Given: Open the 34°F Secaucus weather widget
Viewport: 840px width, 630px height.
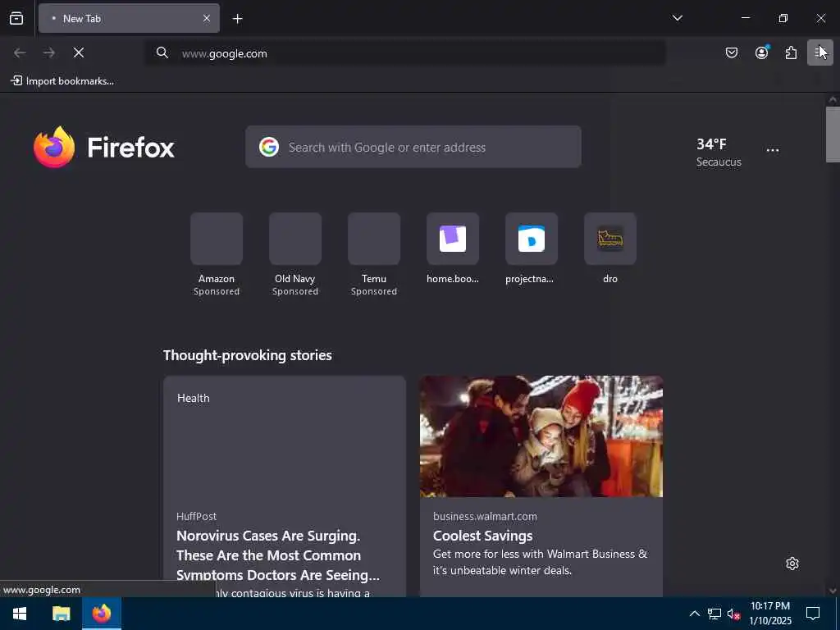Looking at the screenshot, I should tap(719, 152).
